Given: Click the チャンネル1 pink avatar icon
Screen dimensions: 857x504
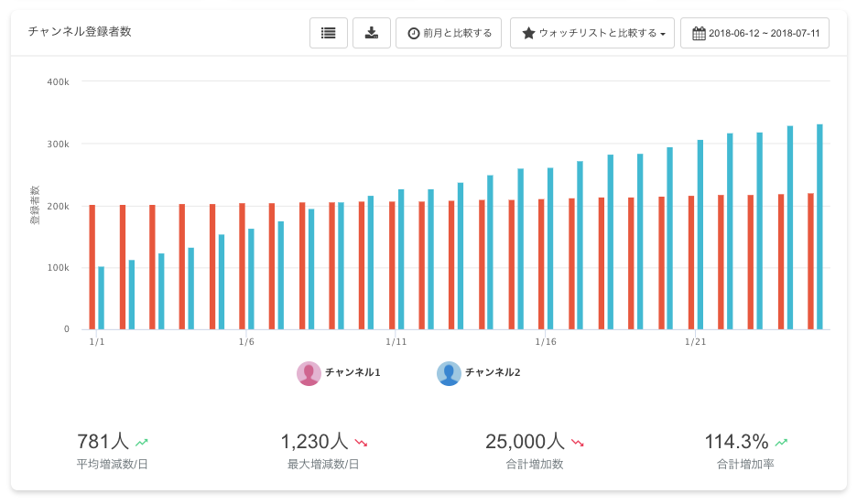Looking at the screenshot, I should [309, 373].
